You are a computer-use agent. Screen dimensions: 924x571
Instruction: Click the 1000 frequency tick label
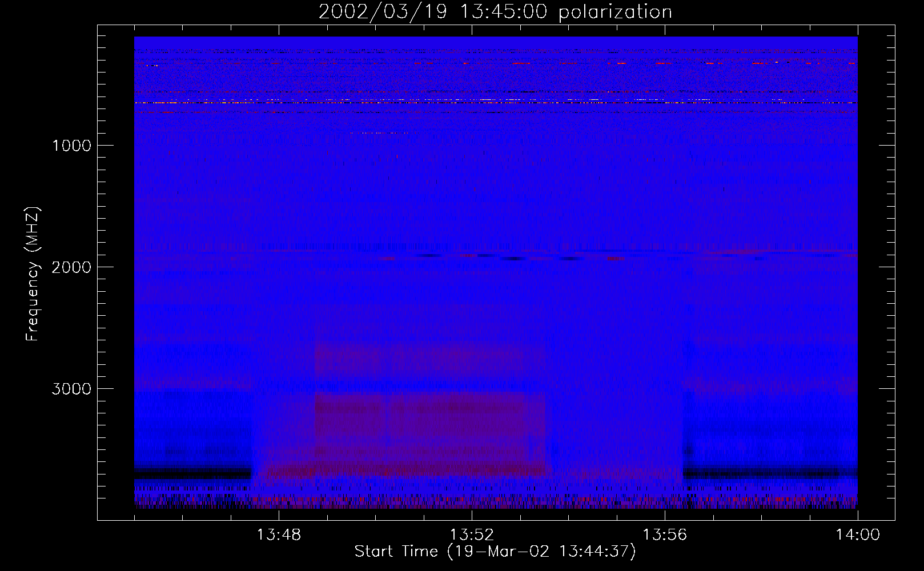coord(71,146)
